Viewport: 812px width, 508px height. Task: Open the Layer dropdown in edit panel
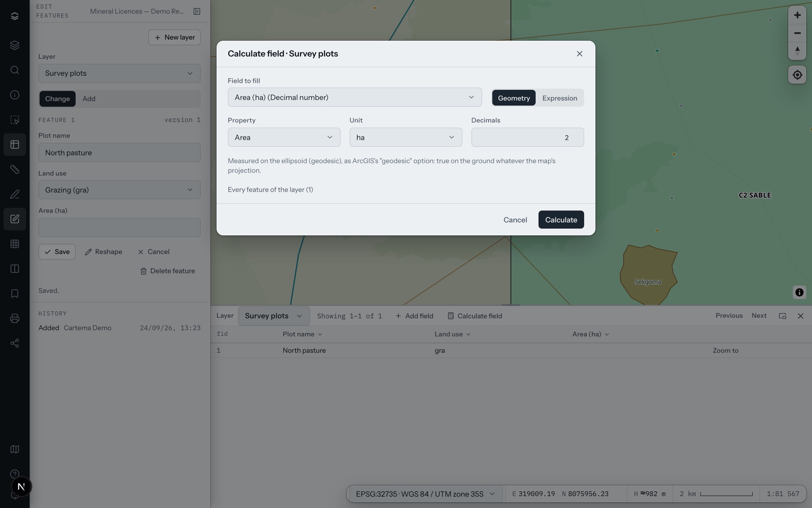tap(119, 73)
